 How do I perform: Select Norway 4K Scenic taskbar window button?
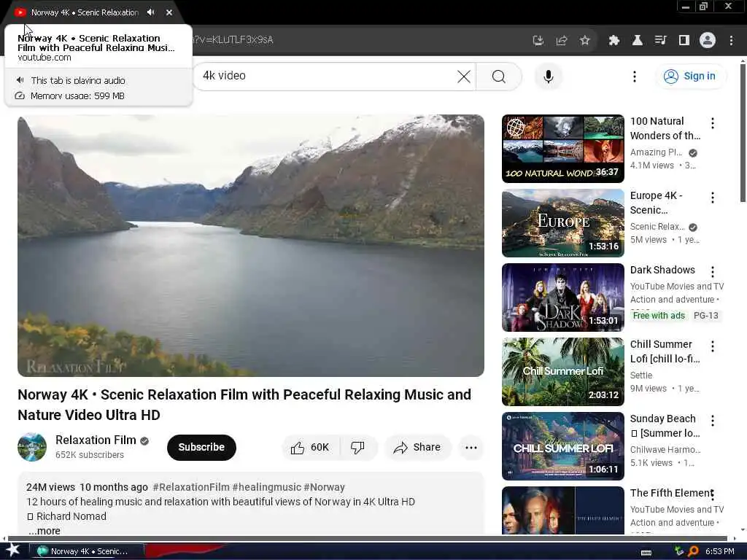click(87, 551)
